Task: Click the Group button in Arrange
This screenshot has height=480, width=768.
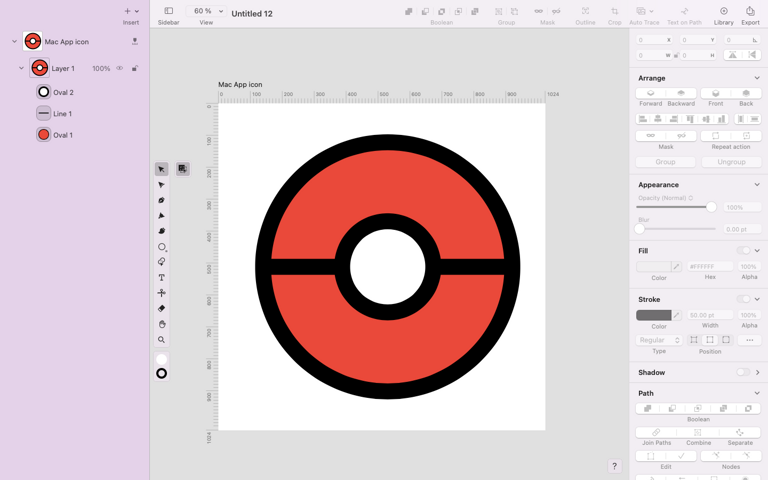Action: (665, 162)
